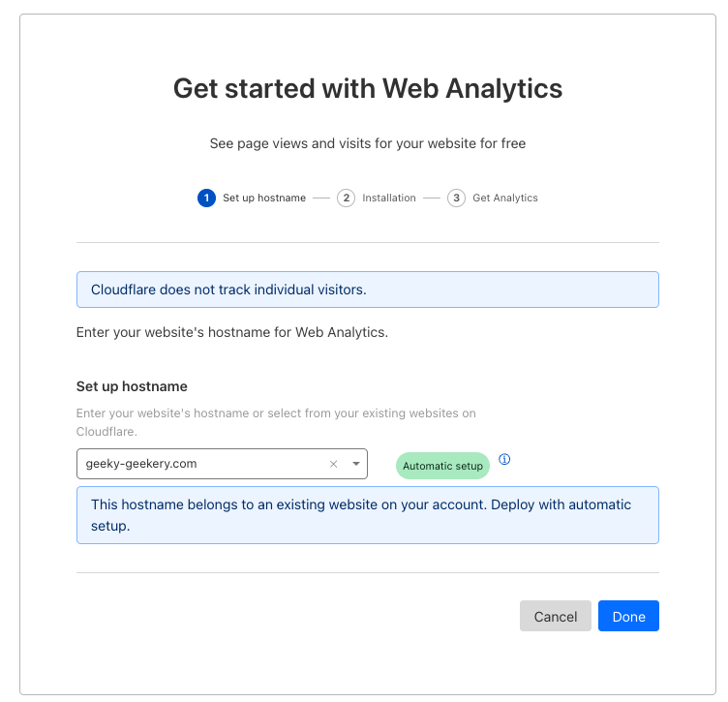
Task: Click the info icon beside Automatic setup
Action: point(504,459)
